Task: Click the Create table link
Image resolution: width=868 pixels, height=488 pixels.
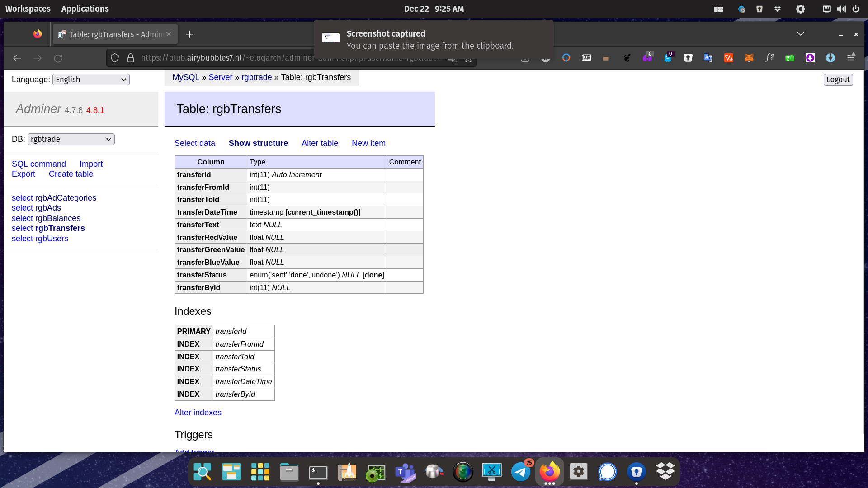Action: 71,174
